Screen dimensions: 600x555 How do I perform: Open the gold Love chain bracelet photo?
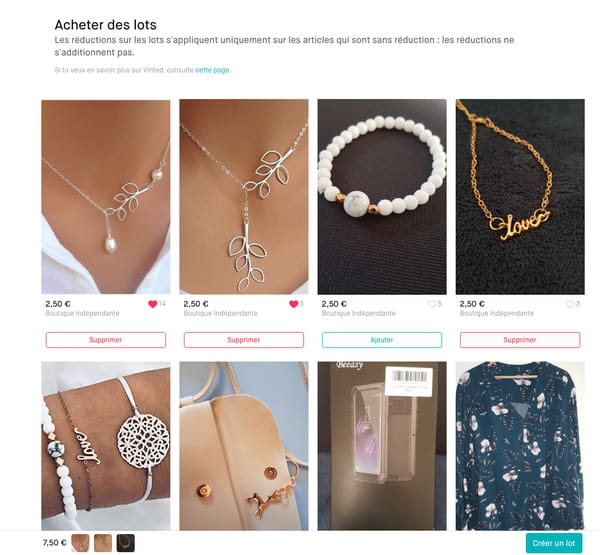[520, 197]
